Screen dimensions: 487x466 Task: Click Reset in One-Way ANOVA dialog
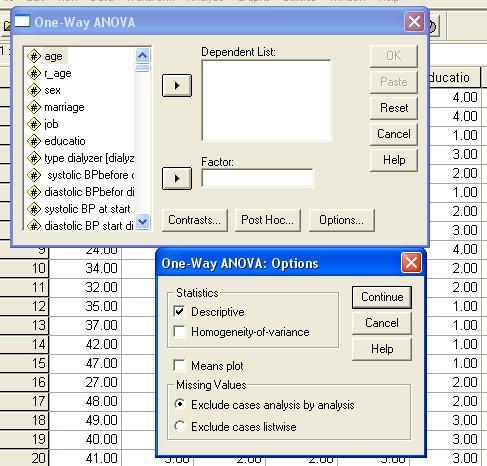[394, 108]
